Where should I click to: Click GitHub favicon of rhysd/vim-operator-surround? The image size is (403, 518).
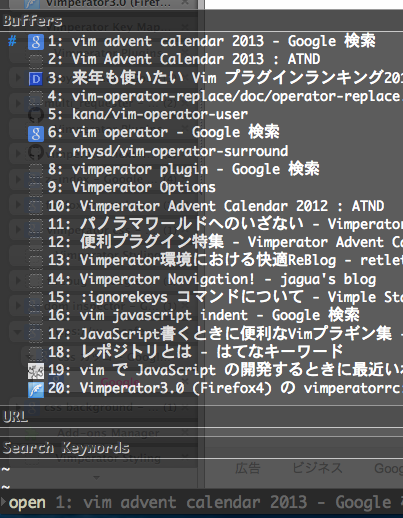coord(36,152)
